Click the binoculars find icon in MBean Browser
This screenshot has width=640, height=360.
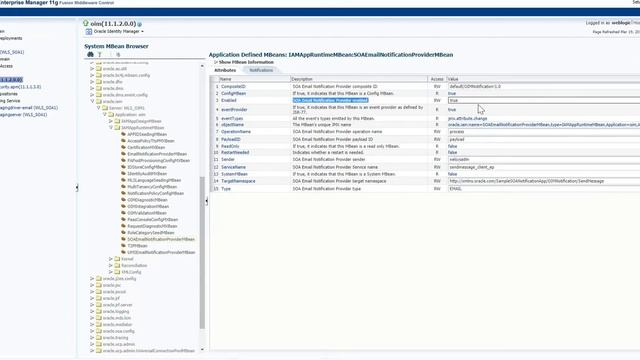tap(90, 54)
